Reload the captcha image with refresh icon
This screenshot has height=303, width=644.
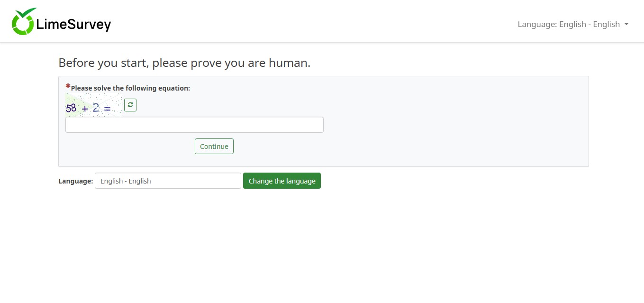coord(130,105)
